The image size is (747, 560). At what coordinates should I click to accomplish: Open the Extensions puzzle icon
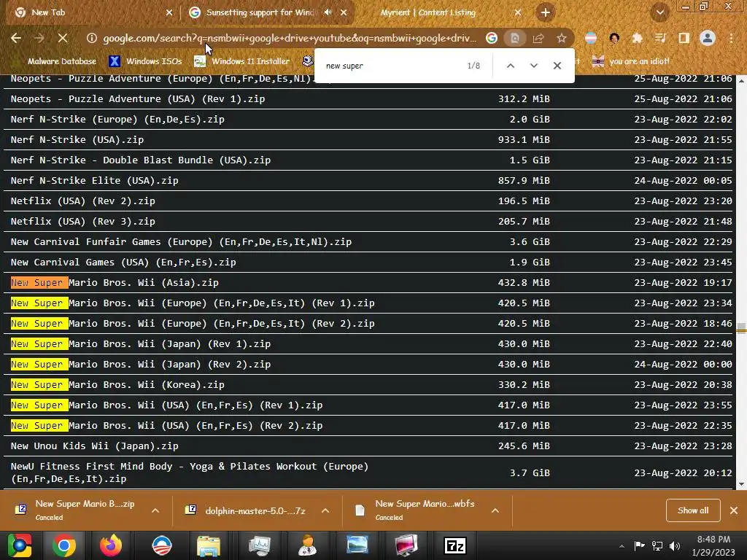pos(637,38)
